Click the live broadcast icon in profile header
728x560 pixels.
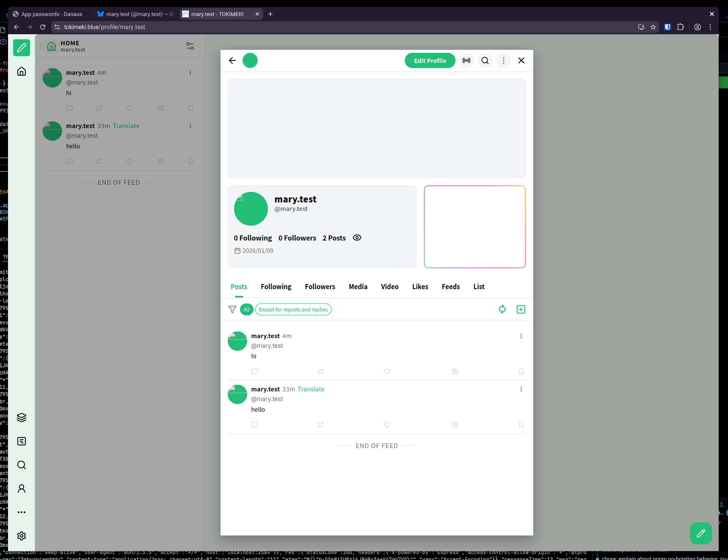pyautogui.click(x=466, y=60)
